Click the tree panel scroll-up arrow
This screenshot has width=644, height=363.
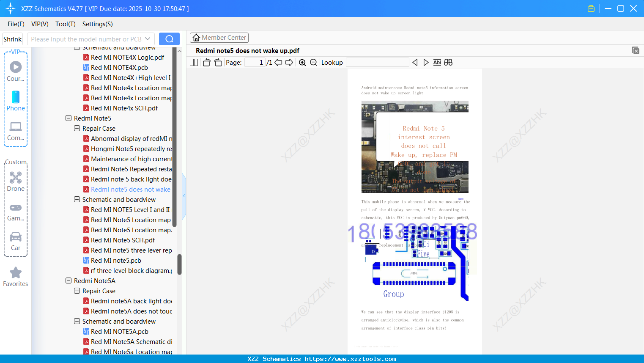[179, 51]
